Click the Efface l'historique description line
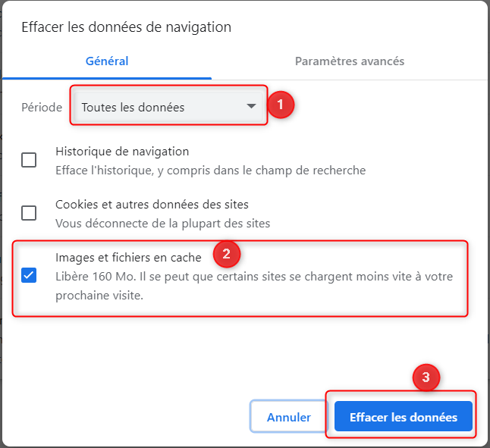The height and width of the screenshot is (448, 490). [x=211, y=171]
